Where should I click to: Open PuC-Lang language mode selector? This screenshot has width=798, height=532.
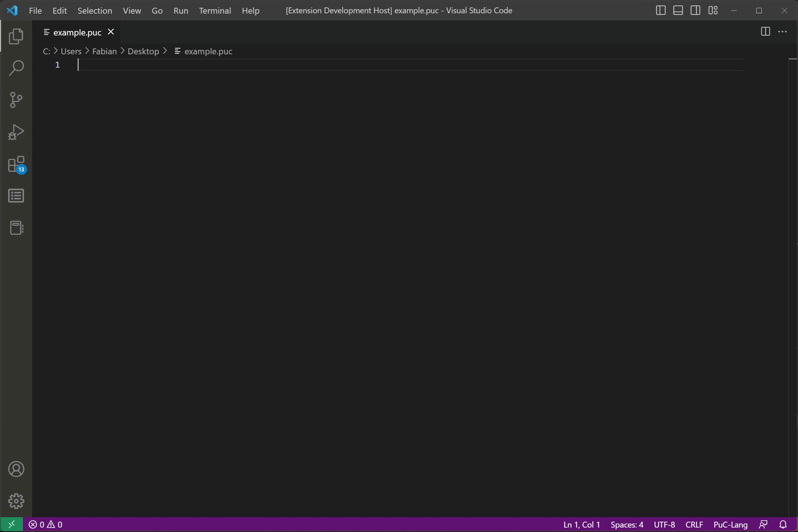pos(730,524)
